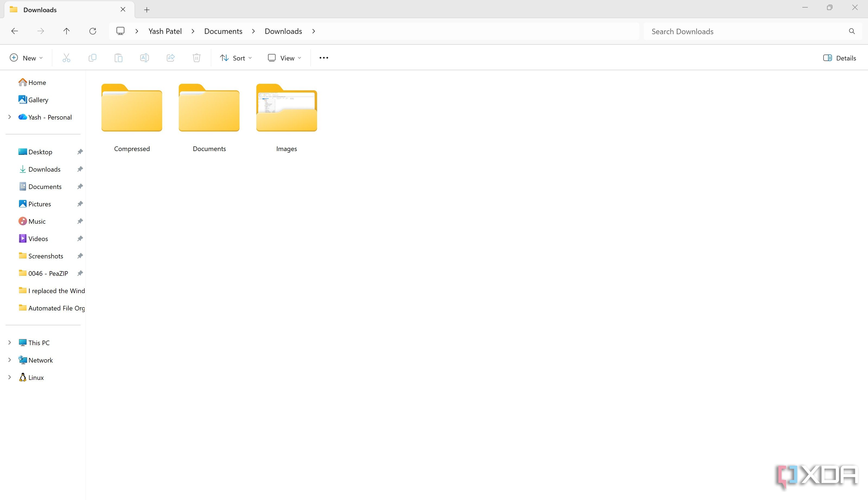The height and width of the screenshot is (500, 868).
Task: Toggle the Details pane
Action: tap(840, 58)
